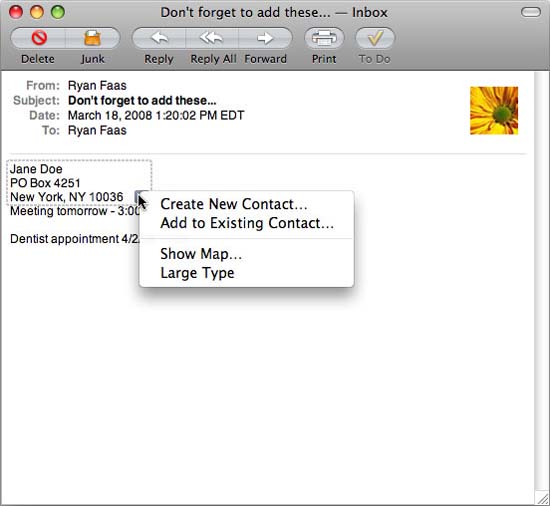This screenshot has width=550, height=506.
Task: Choose Add to Existing Contact
Action: [246, 223]
